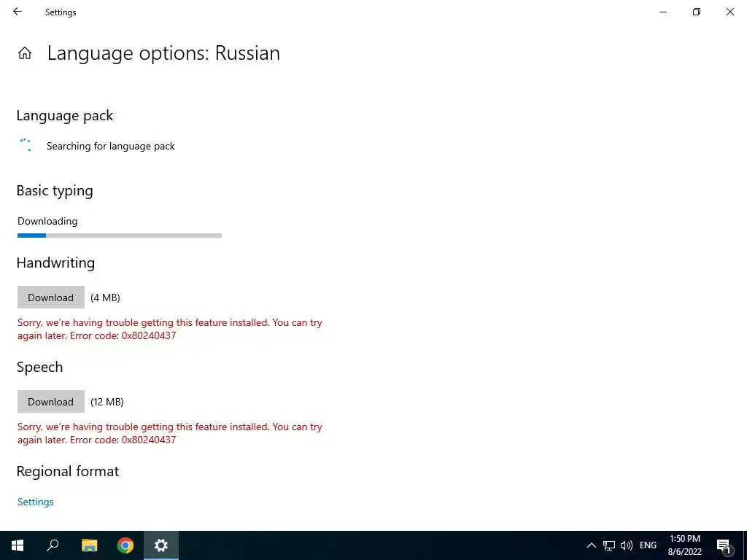Click the Handwriting error message text
Viewport: 747px width, 560px height.
coord(170,329)
